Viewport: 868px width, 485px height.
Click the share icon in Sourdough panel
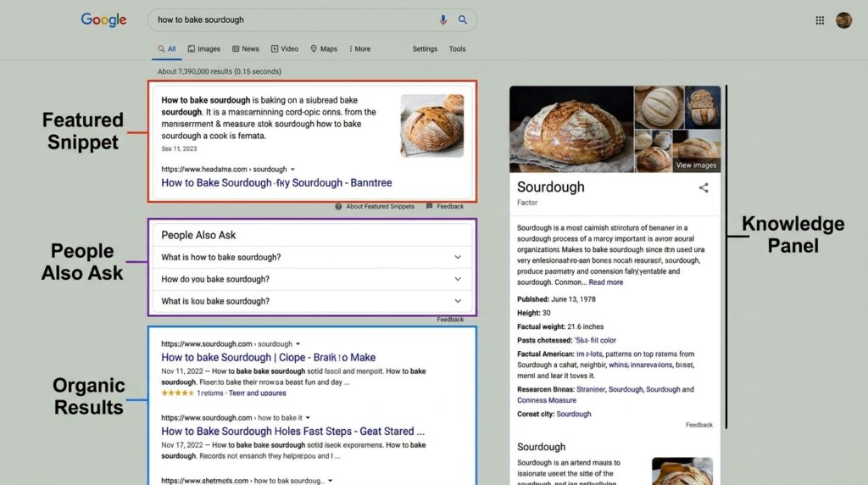[704, 187]
